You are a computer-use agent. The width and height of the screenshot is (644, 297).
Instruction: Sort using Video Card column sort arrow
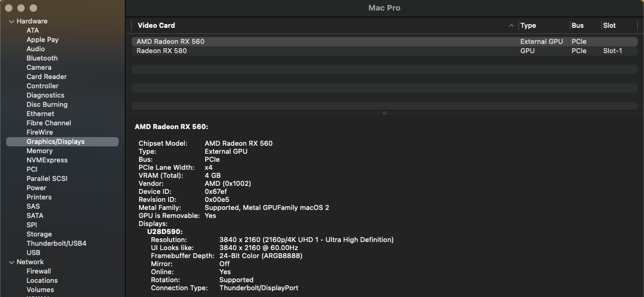(511, 25)
